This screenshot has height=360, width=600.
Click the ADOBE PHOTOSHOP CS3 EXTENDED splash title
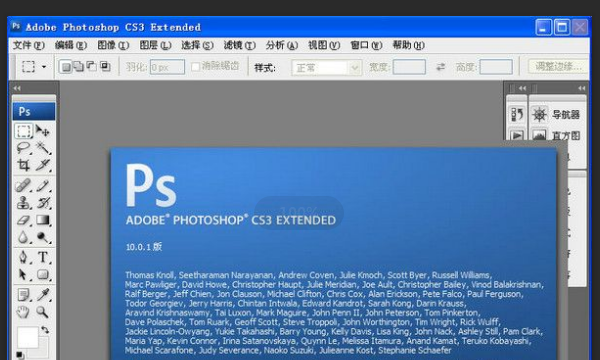coord(231,220)
